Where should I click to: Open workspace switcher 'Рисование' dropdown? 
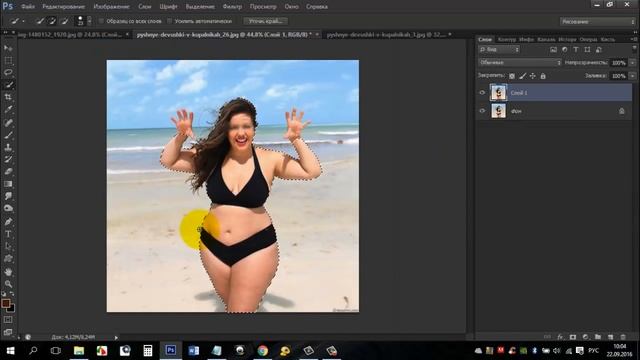click(598, 22)
